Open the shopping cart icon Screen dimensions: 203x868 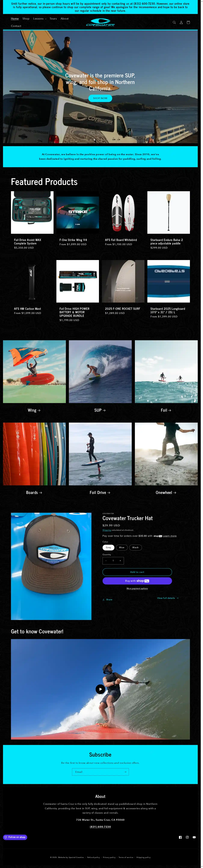tap(188, 23)
